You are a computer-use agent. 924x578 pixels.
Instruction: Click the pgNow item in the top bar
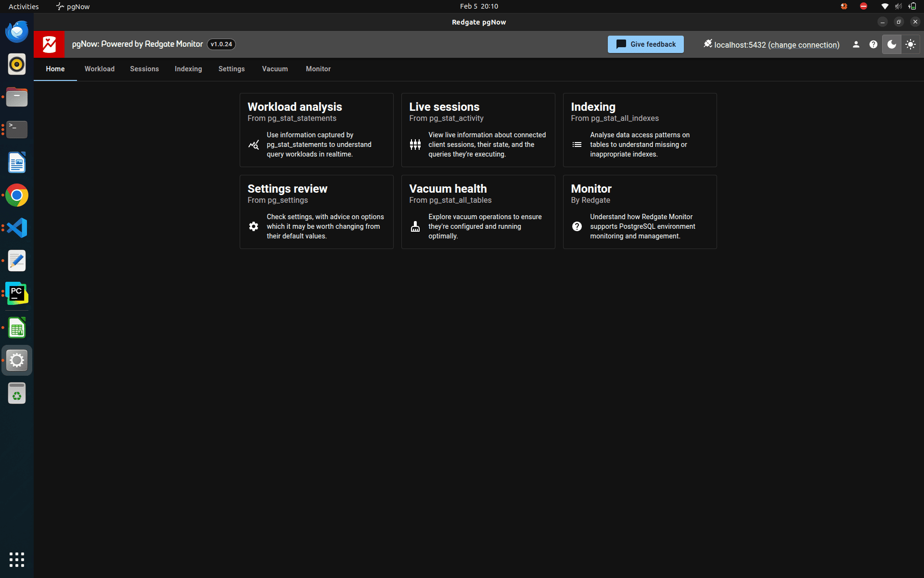72,6
